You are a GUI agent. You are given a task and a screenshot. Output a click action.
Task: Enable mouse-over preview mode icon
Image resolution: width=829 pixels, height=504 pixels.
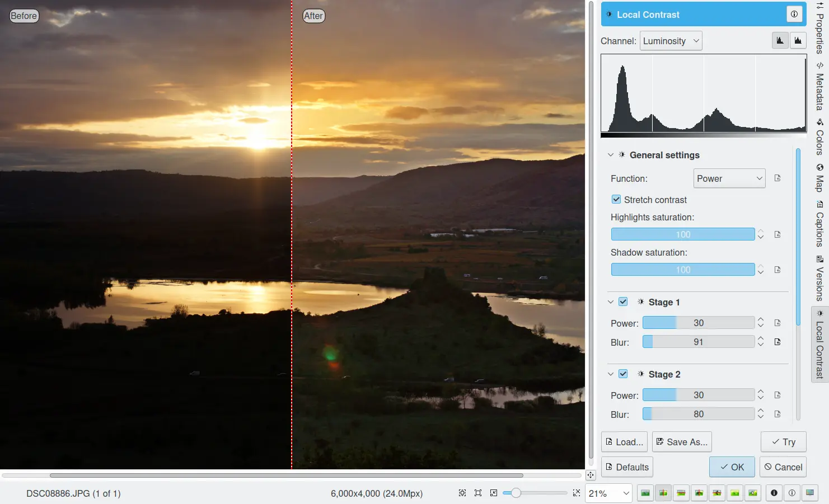tap(753, 493)
